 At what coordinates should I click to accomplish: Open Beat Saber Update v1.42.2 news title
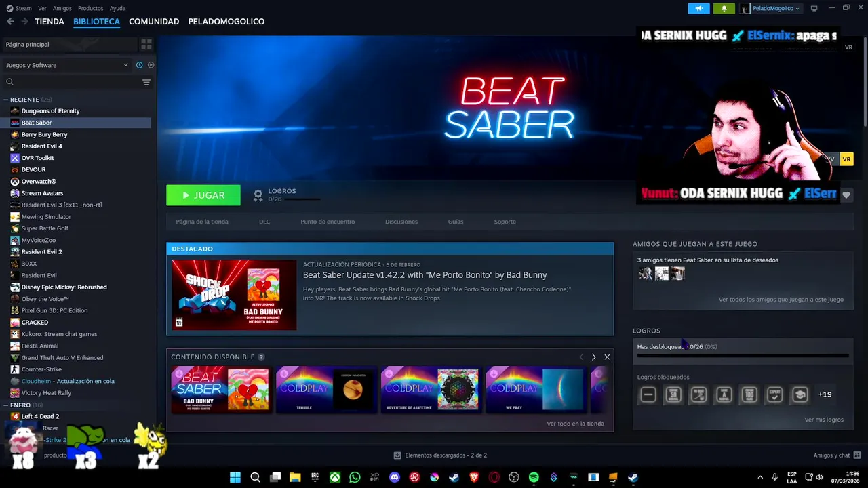pyautogui.click(x=425, y=274)
